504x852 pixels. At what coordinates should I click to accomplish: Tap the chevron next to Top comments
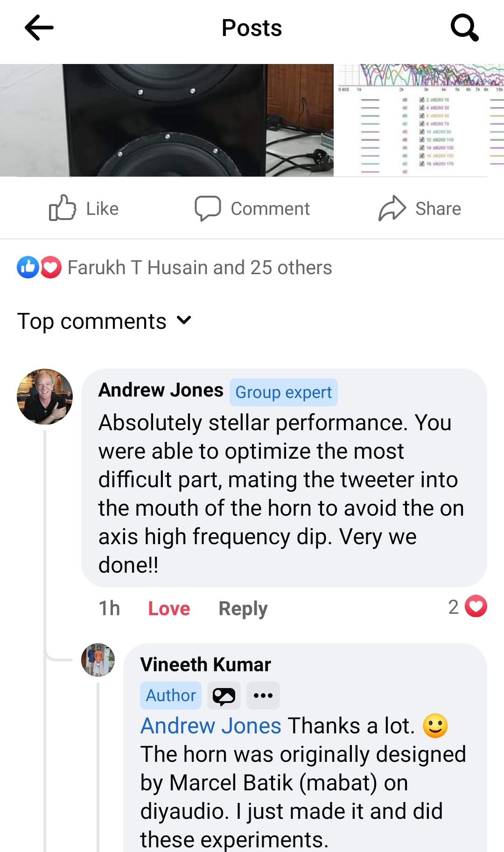click(184, 320)
